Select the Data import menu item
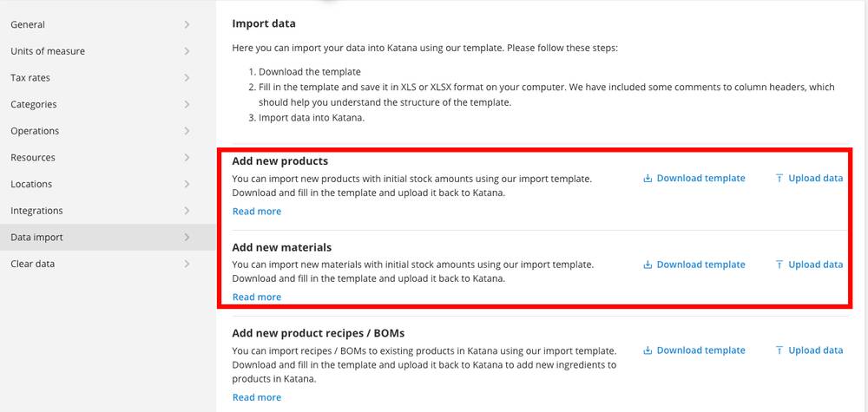This screenshot has height=412, width=868. click(x=108, y=237)
